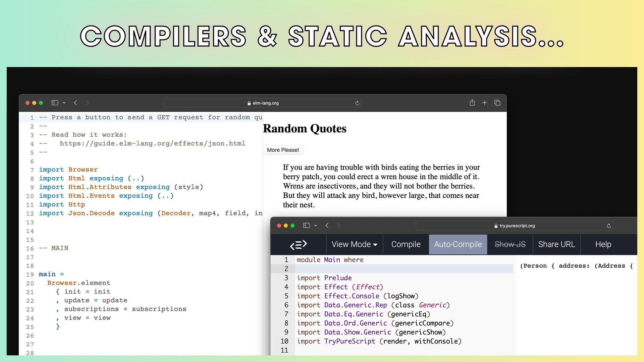Viewport: 644px width, 362px height.
Task: Toggle the Auto-Compile option
Action: pos(458,245)
